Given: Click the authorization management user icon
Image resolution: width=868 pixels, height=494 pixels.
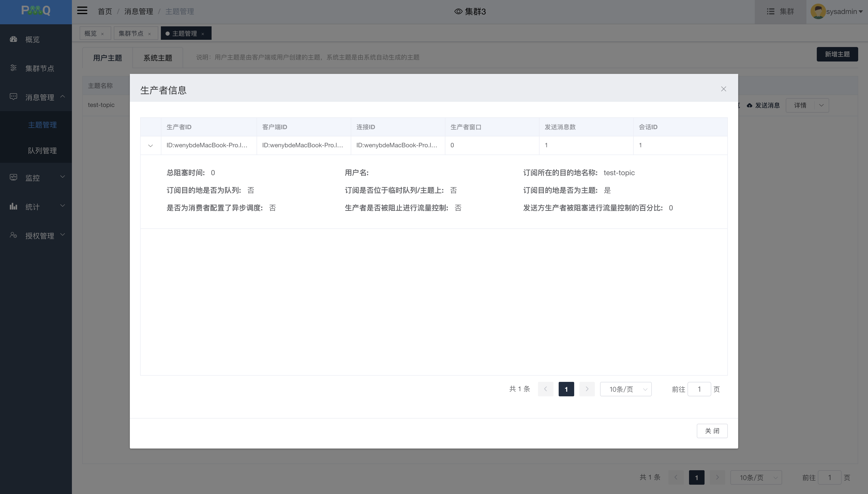Looking at the screenshot, I should [x=14, y=235].
